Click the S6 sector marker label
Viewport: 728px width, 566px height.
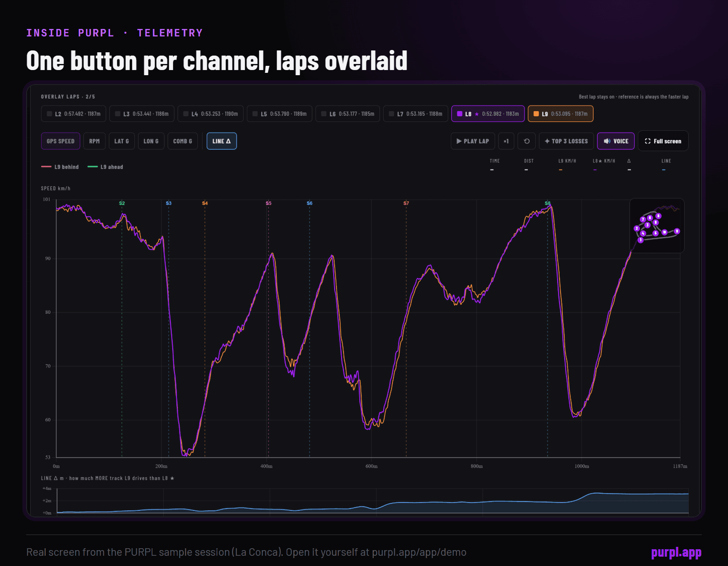click(309, 203)
